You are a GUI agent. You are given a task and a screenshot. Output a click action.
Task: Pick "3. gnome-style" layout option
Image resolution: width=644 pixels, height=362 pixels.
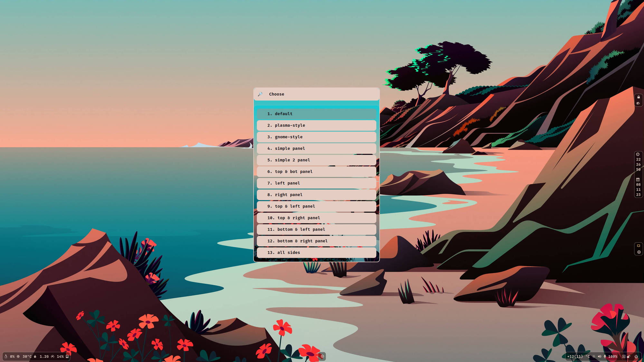tap(316, 137)
